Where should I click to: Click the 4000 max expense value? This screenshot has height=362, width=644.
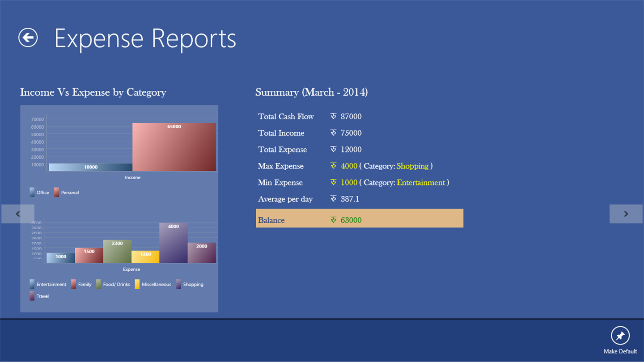point(349,166)
